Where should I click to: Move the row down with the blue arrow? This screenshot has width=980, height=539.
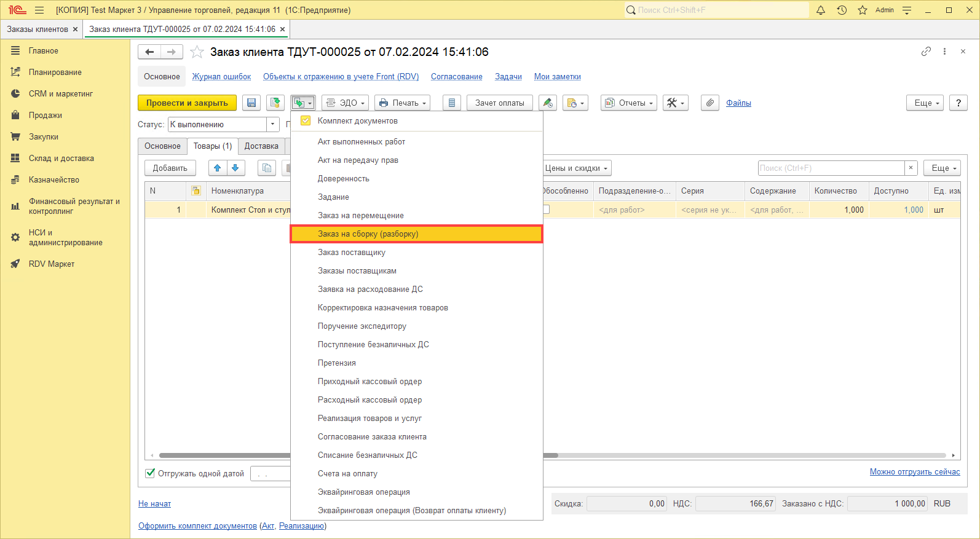click(235, 168)
